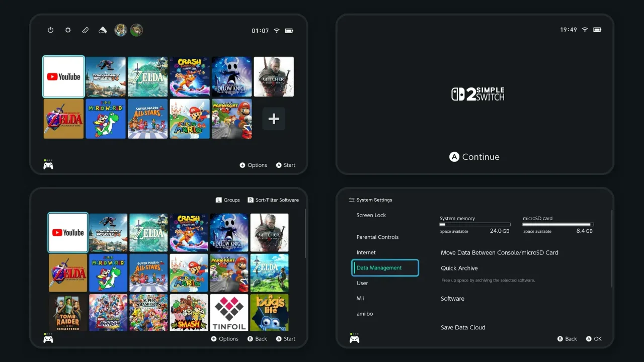The image size is (644, 362).
Task: Select Move Data Between Console/microSD Card
Action: [x=499, y=253]
